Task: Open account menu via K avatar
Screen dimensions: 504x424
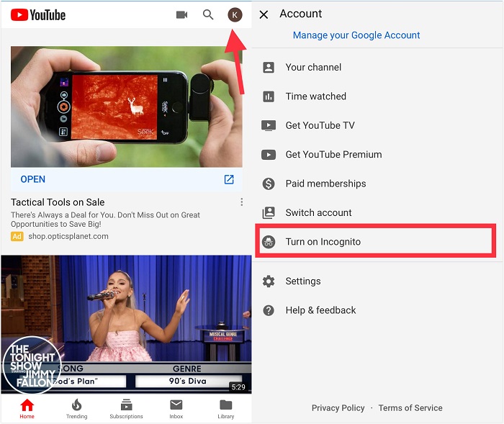Action: [x=235, y=15]
